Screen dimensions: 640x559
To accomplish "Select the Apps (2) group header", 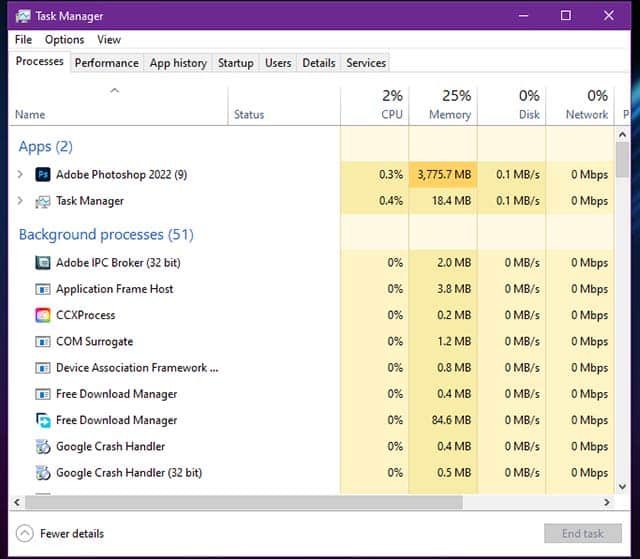I will tap(46, 147).
